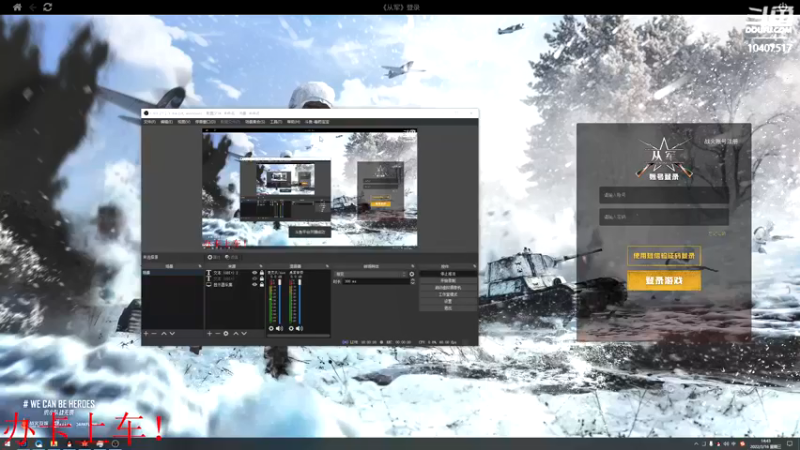Image resolution: width=800 pixels, height=450 pixels.
Task: Start the virtual camera (启动虚拟摄像机)
Action: click(448, 288)
